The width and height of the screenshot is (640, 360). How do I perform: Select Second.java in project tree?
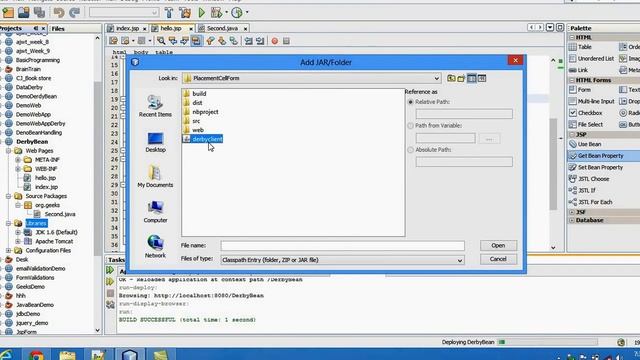tap(60, 214)
